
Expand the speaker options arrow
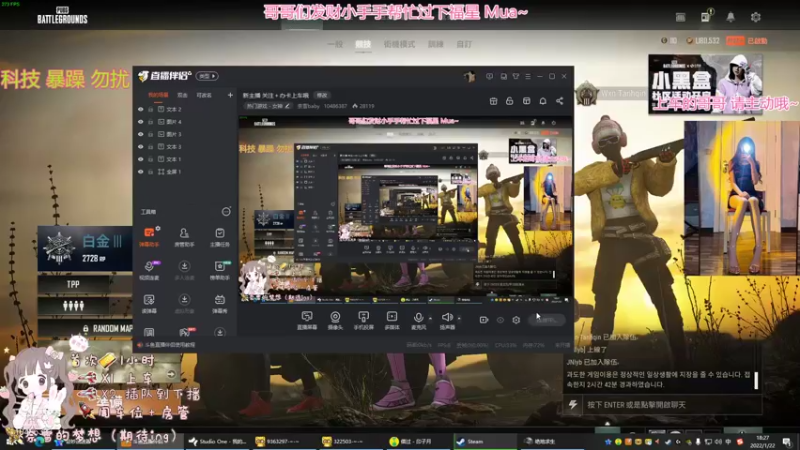459,318
